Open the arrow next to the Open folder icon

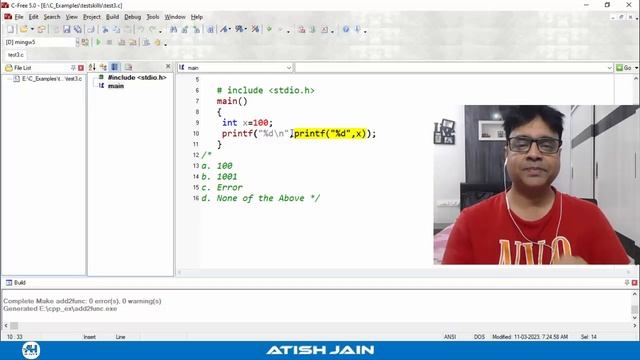click(x=32, y=29)
